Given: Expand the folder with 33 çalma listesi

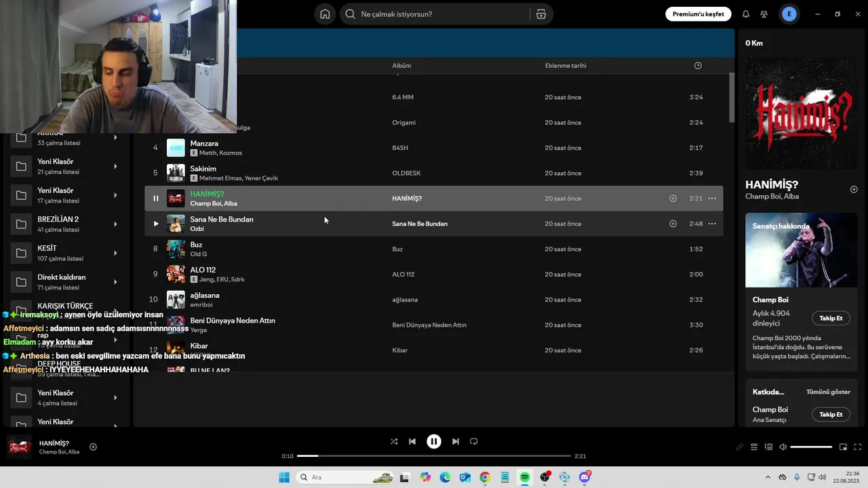Looking at the screenshot, I should pyautogui.click(x=115, y=138).
